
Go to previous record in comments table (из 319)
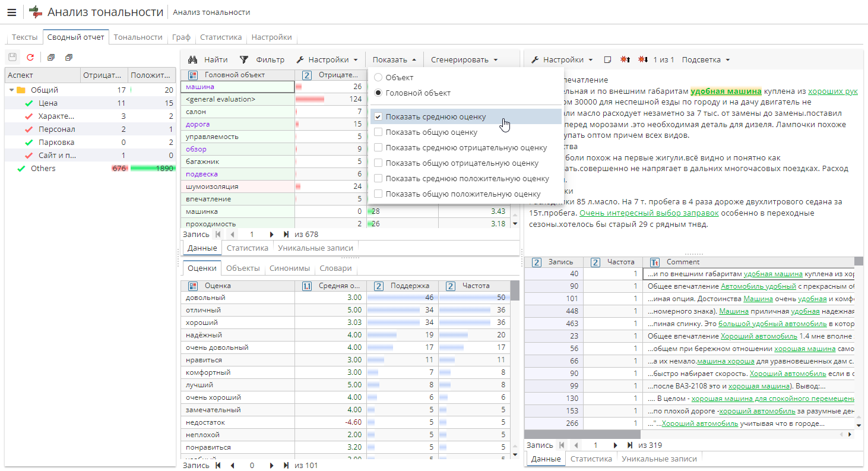point(575,445)
